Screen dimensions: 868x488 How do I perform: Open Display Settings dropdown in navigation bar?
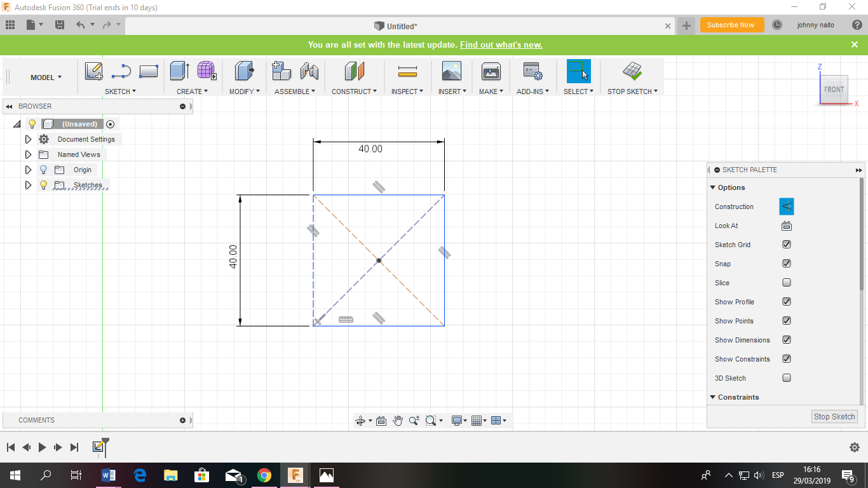click(x=459, y=420)
